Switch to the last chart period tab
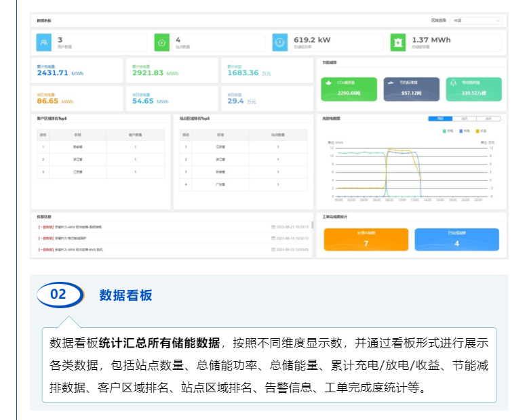Screen dimensions: 529x420 488,119
